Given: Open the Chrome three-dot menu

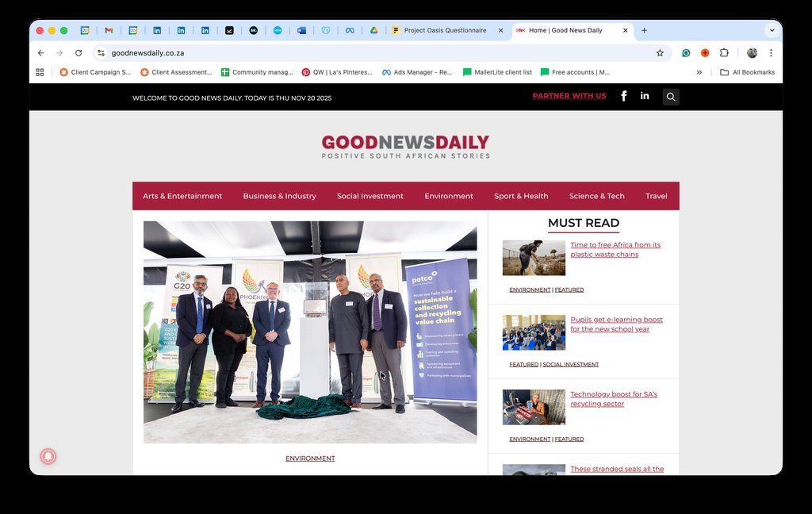Looking at the screenshot, I should (x=771, y=53).
